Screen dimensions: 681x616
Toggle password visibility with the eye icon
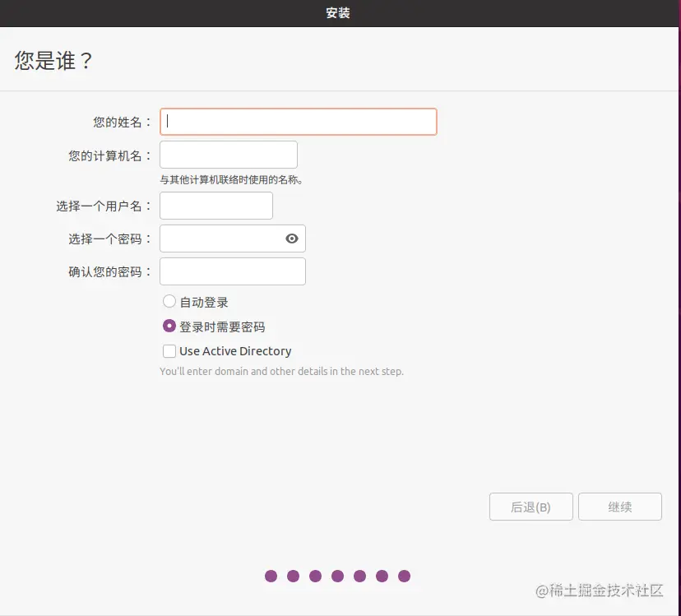tap(292, 239)
